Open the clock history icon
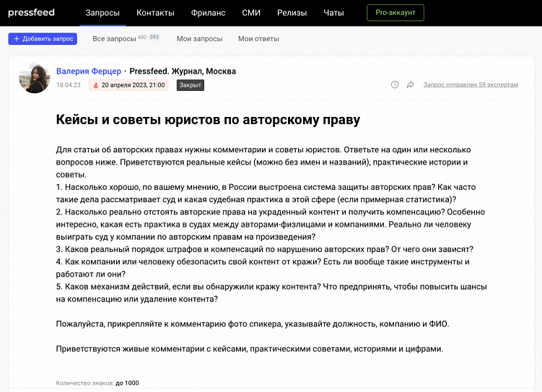The height and width of the screenshot is (392, 542). click(395, 84)
